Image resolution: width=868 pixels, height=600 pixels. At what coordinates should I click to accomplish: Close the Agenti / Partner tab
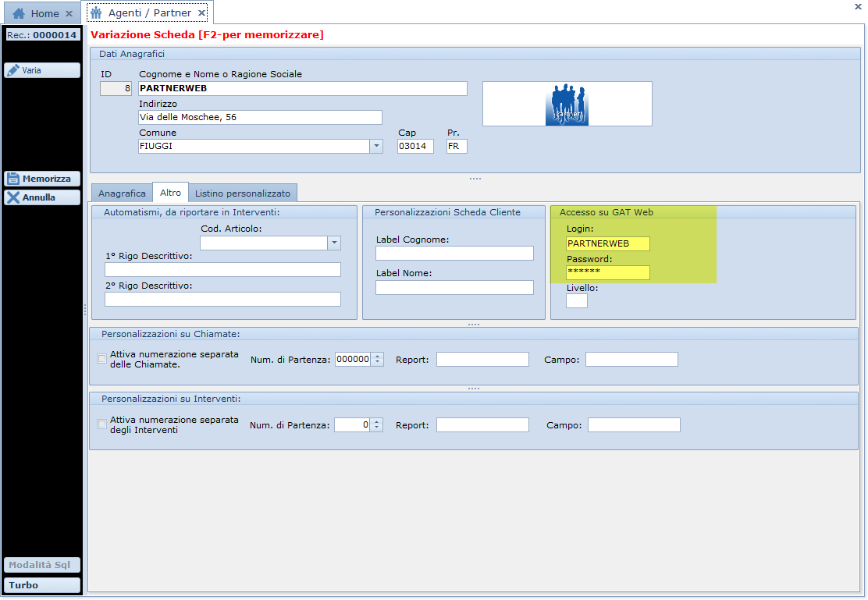(202, 12)
